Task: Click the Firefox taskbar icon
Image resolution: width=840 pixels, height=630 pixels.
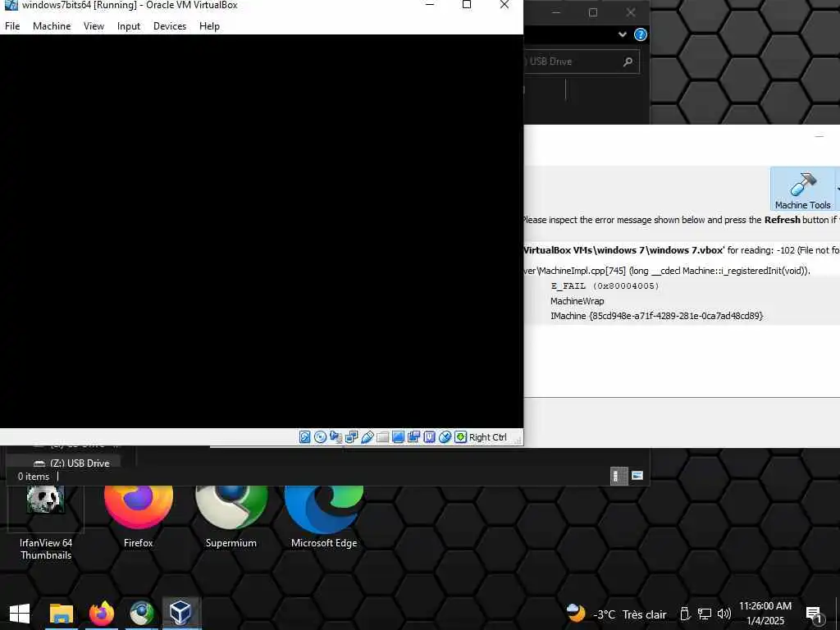Action: click(102, 614)
